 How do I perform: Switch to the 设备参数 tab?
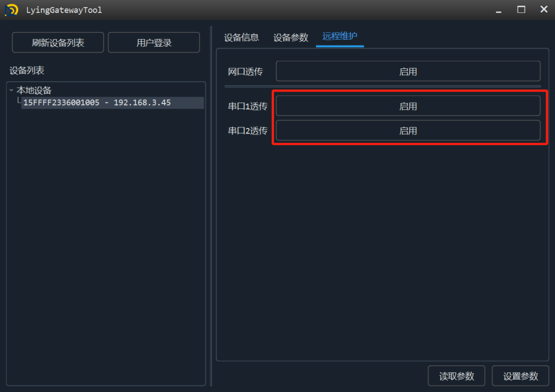pos(291,37)
